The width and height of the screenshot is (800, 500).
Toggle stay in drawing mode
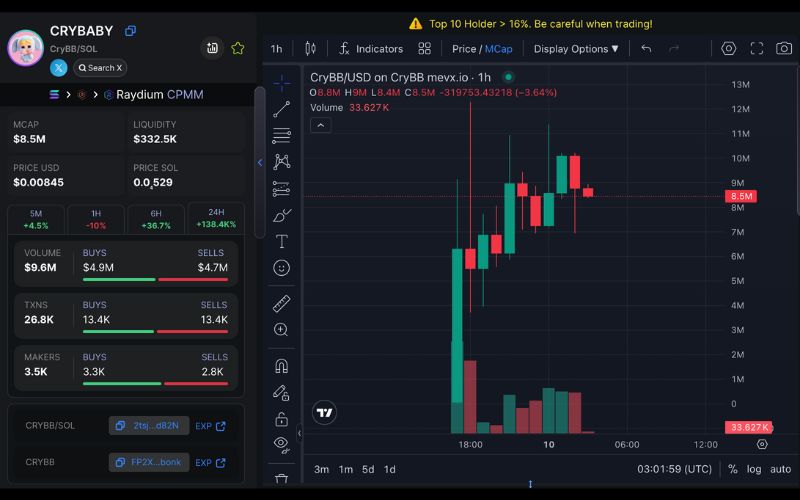pos(282,393)
